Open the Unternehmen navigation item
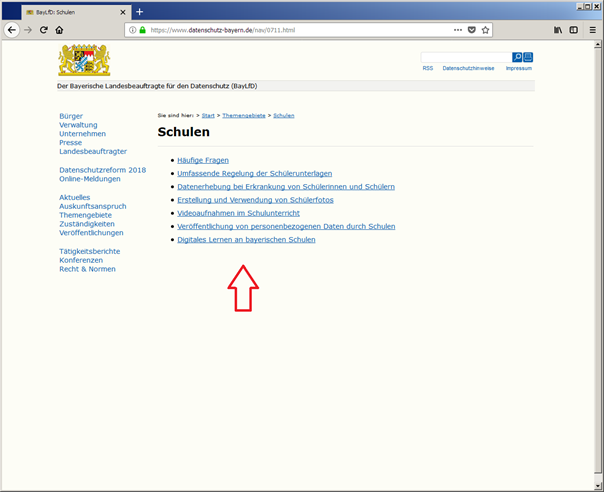 point(82,134)
